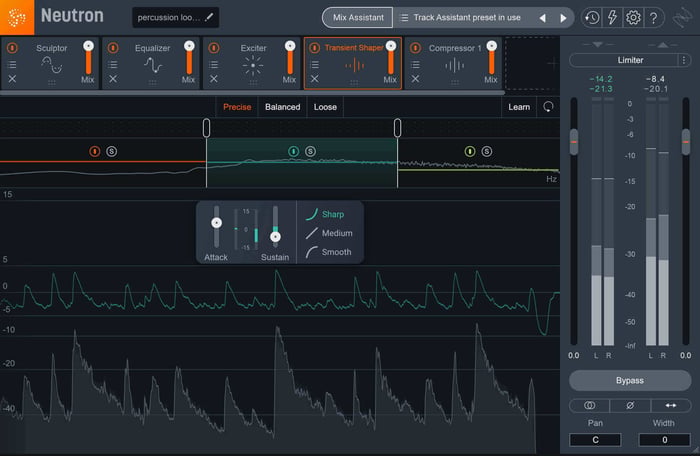Viewport: 700px width, 456px height.
Task: Click the second crossover band handle
Action: point(397,128)
